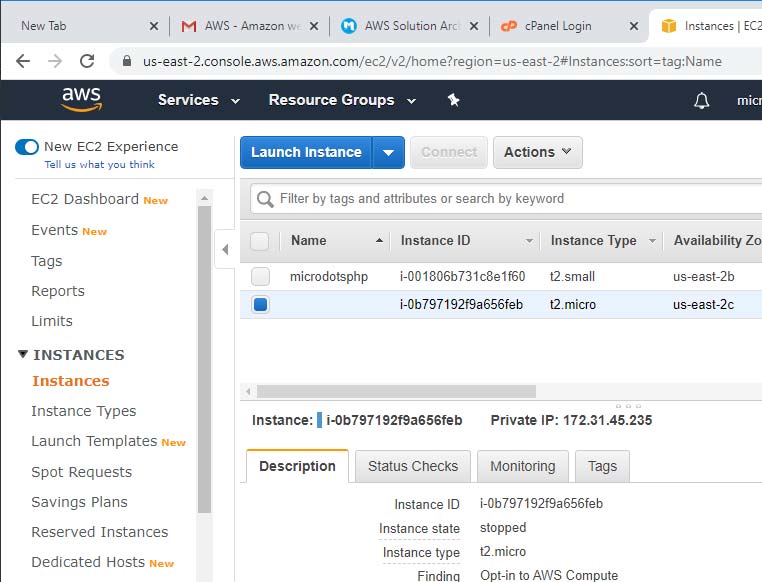Switch to the Description tab
This screenshot has width=762, height=582.
297,466
